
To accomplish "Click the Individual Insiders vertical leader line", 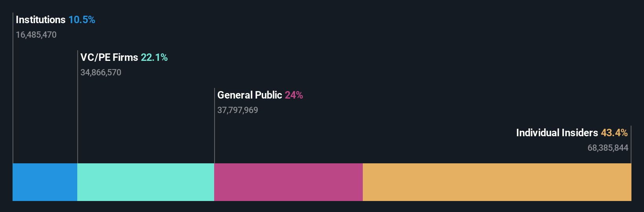I will (x=631, y=144).
